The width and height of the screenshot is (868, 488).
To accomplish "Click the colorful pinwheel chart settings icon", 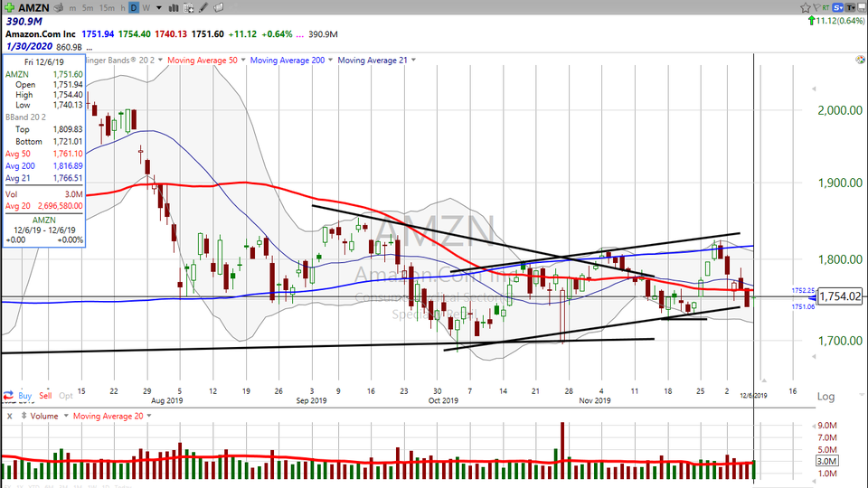I will [x=860, y=60].
